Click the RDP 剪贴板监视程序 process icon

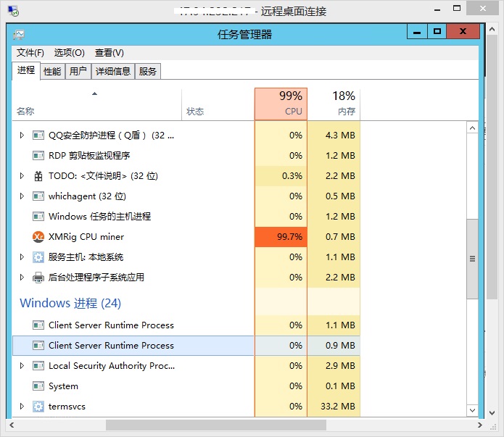[38, 156]
